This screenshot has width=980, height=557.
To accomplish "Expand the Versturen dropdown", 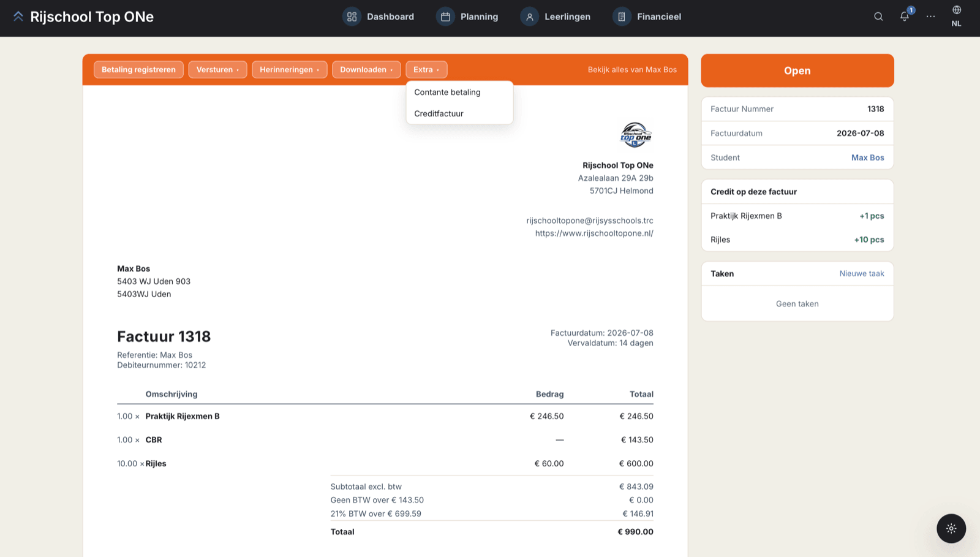I will [217, 70].
